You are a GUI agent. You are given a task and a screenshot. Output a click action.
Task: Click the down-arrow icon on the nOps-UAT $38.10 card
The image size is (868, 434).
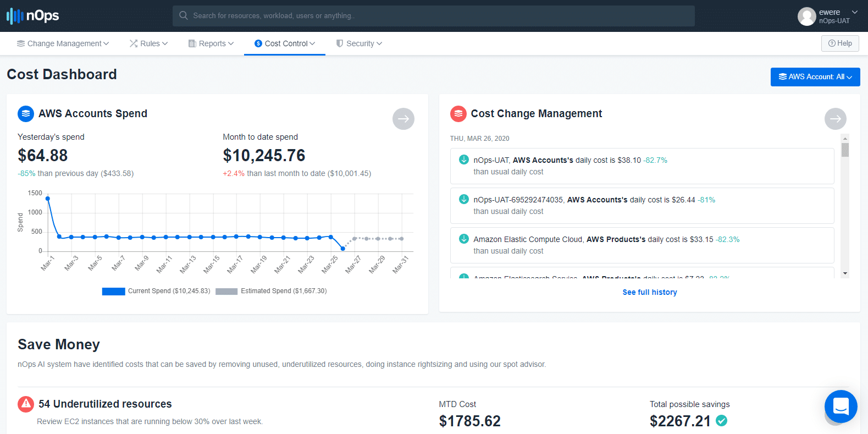tap(463, 160)
